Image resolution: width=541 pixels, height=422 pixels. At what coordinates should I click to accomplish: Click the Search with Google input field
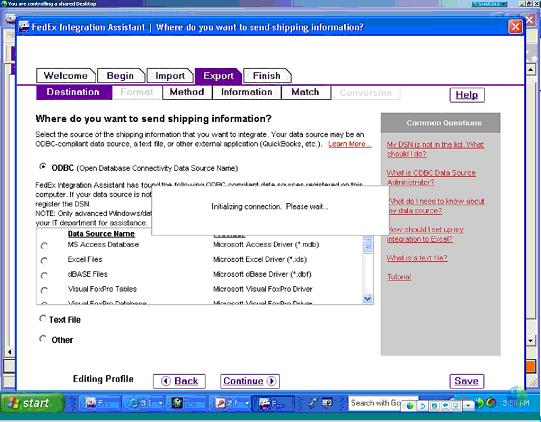[x=374, y=403]
